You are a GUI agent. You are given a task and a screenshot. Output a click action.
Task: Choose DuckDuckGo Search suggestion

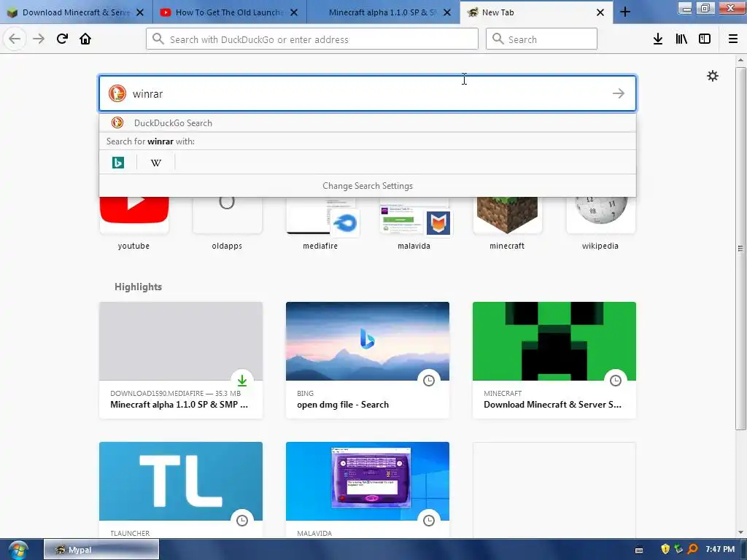[368, 122]
